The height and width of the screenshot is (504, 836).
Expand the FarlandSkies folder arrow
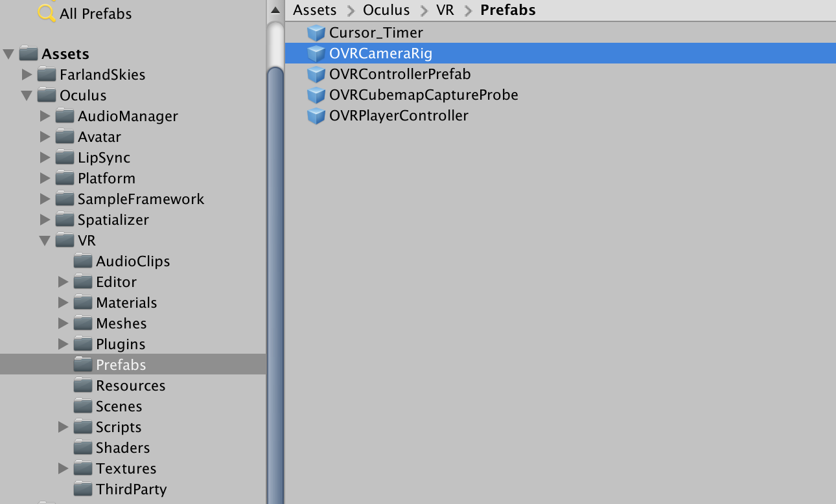(x=27, y=74)
